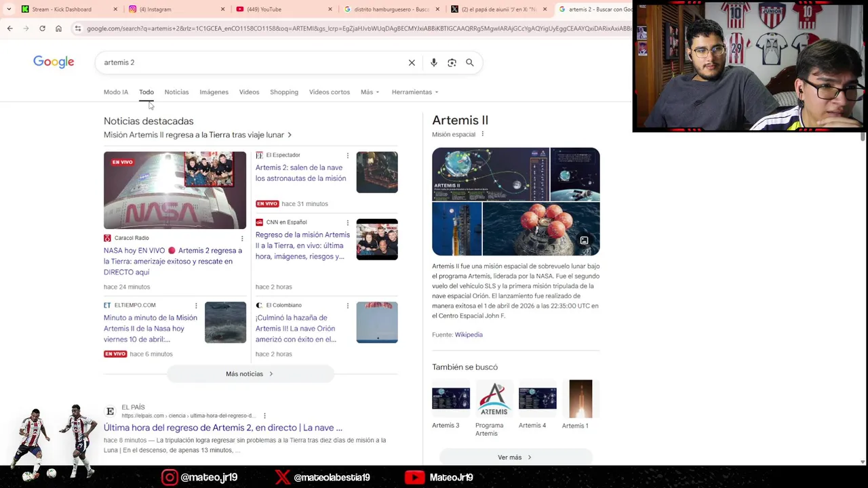Open options for CNN en Español article
Viewport: 868px width, 488px height.
coord(348,222)
